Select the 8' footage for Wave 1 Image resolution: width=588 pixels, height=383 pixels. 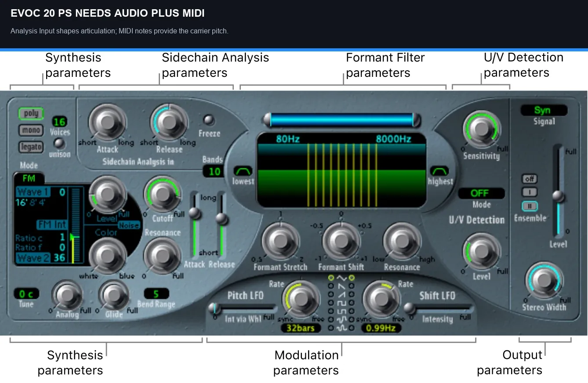(32, 203)
